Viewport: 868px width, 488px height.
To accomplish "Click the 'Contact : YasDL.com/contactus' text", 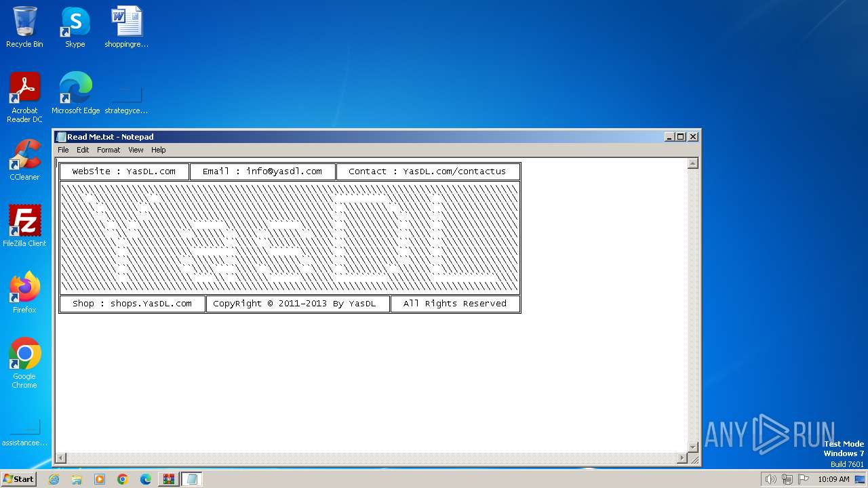I will (x=427, y=171).
